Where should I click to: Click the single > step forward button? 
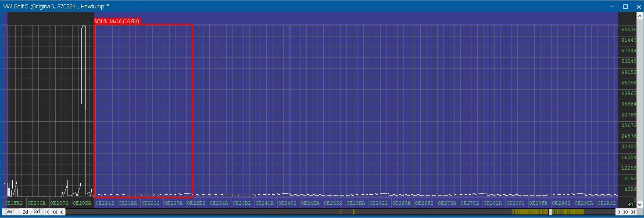pos(619,212)
